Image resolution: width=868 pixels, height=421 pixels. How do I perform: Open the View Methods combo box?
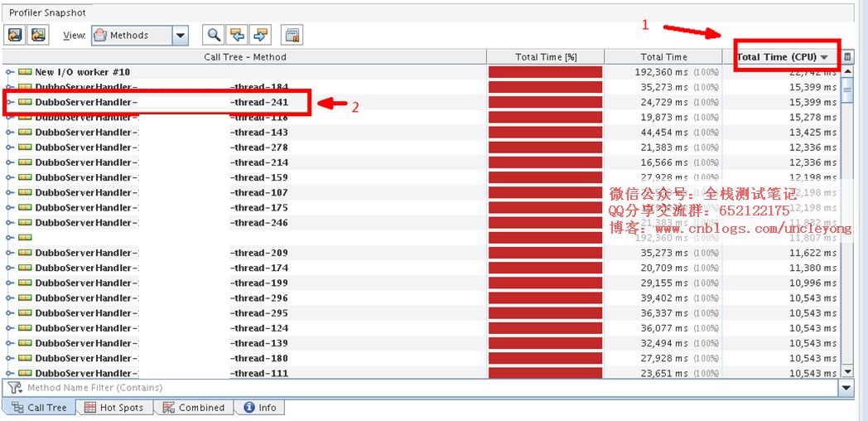(140, 36)
